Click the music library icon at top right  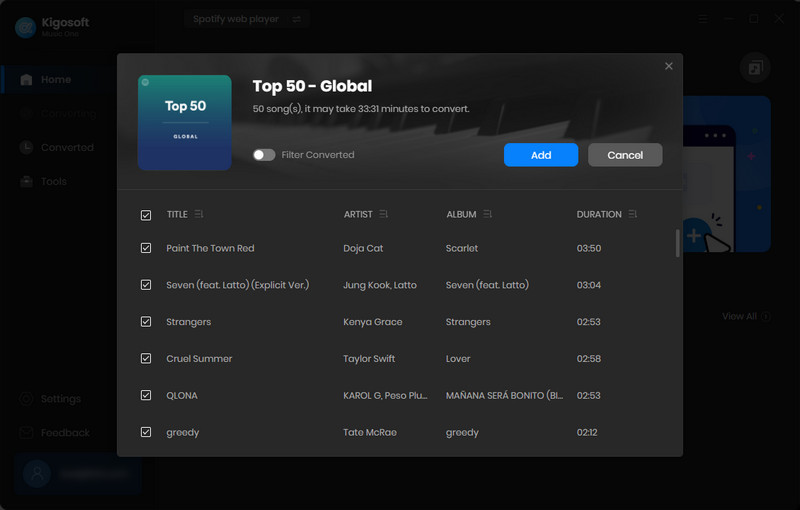click(755, 67)
